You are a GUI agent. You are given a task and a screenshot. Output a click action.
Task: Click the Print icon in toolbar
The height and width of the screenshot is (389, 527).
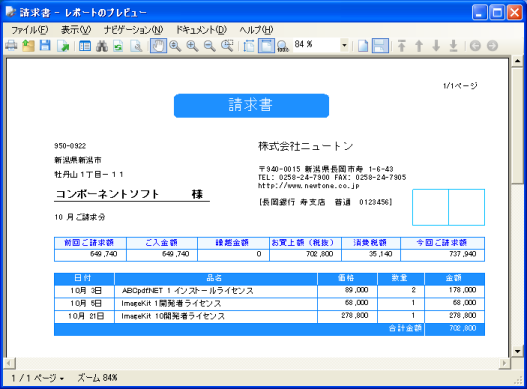click(x=11, y=46)
